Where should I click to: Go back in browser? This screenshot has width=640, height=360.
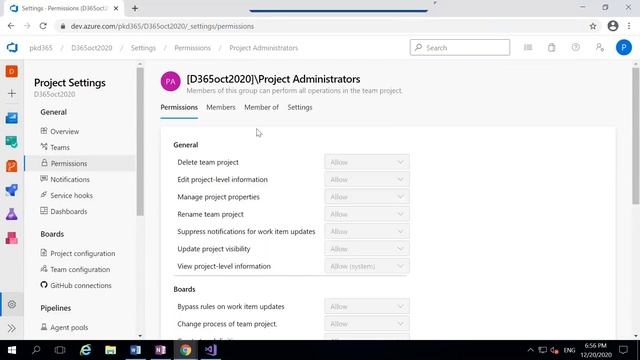tap(11, 26)
